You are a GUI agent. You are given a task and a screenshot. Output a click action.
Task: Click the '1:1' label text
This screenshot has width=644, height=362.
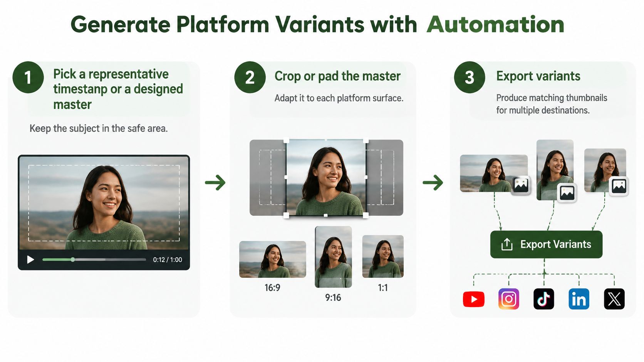pyautogui.click(x=383, y=288)
